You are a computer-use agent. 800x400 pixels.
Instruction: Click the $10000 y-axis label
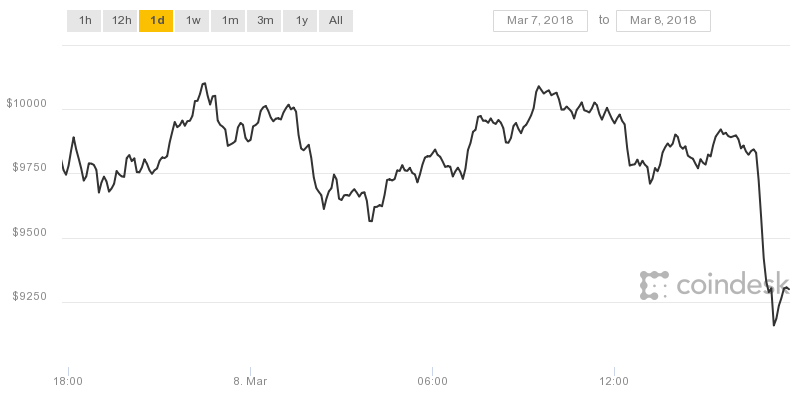28,103
